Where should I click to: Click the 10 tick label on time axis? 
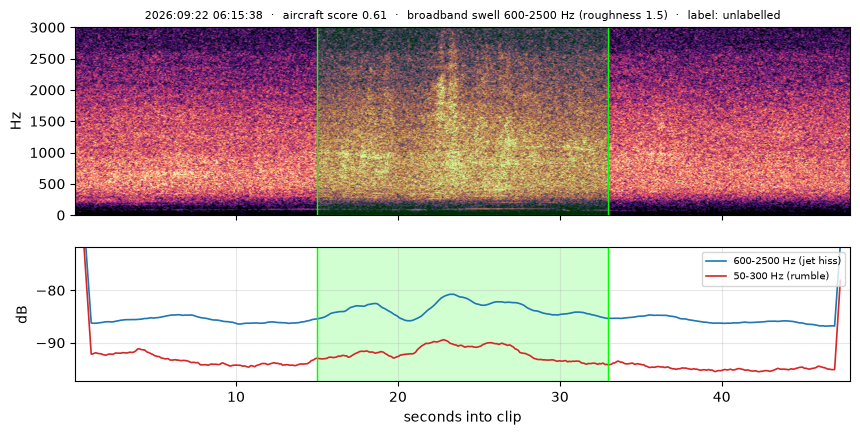point(236,397)
